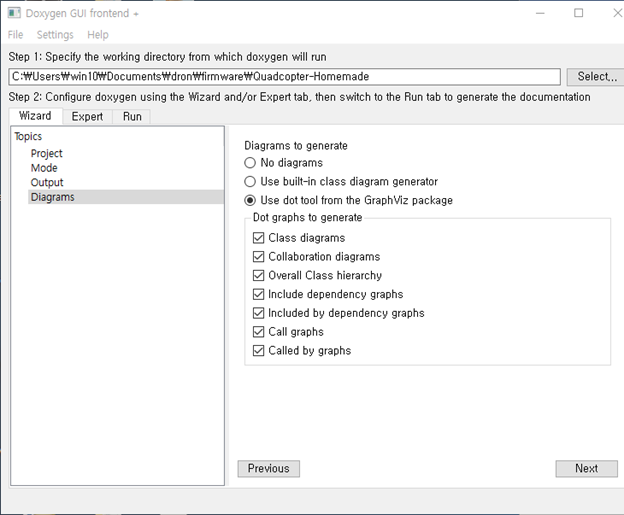Open the Settings menu
The width and height of the screenshot is (624, 515).
tap(55, 35)
